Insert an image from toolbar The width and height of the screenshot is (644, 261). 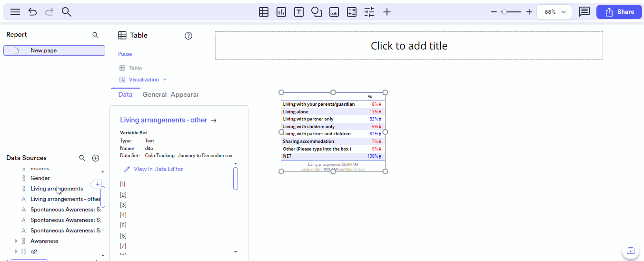point(334,12)
